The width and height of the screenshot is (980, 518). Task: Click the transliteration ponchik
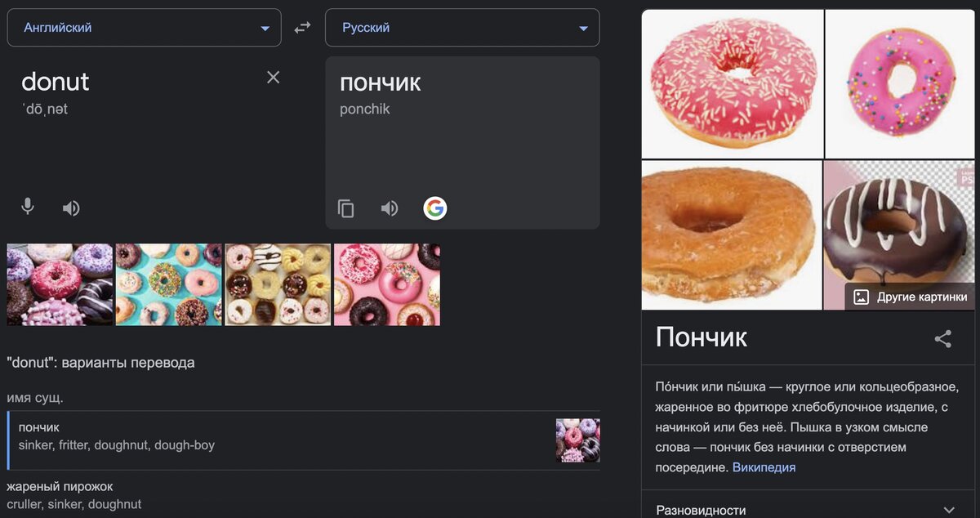coord(365,109)
